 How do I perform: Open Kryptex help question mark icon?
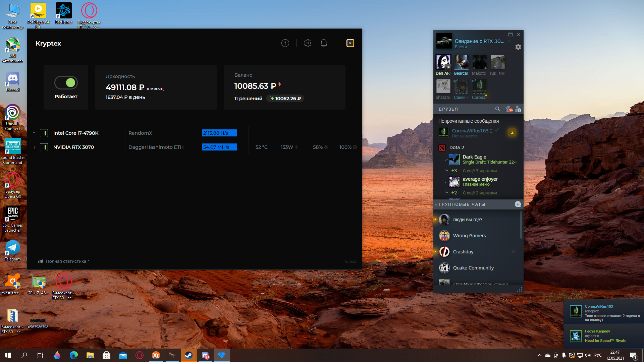tap(285, 43)
